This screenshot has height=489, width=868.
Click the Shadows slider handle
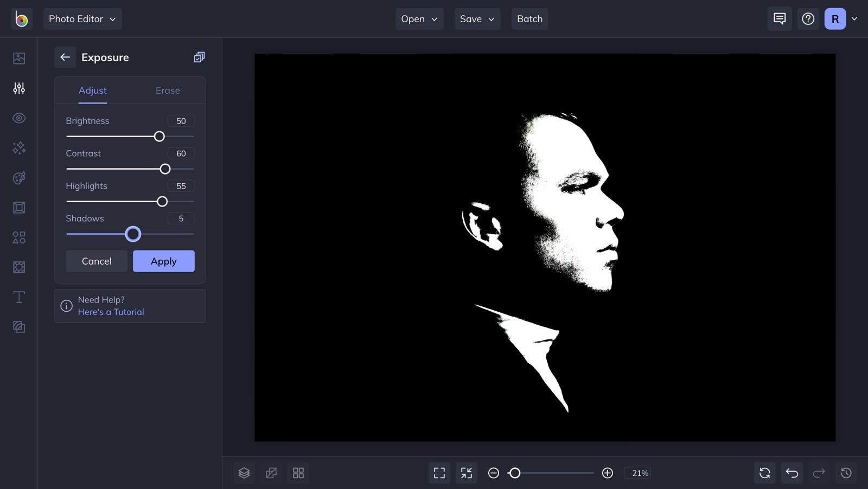pos(133,234)
